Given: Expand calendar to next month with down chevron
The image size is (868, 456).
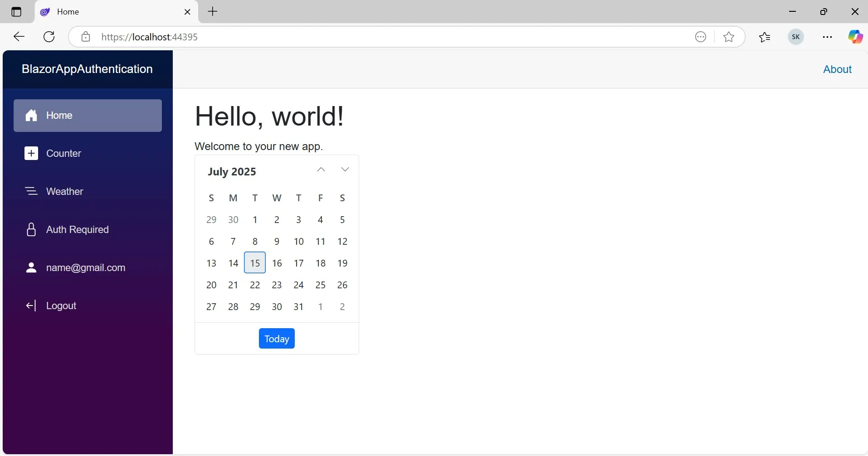Looking at the screenshot, I should (345, 169).
